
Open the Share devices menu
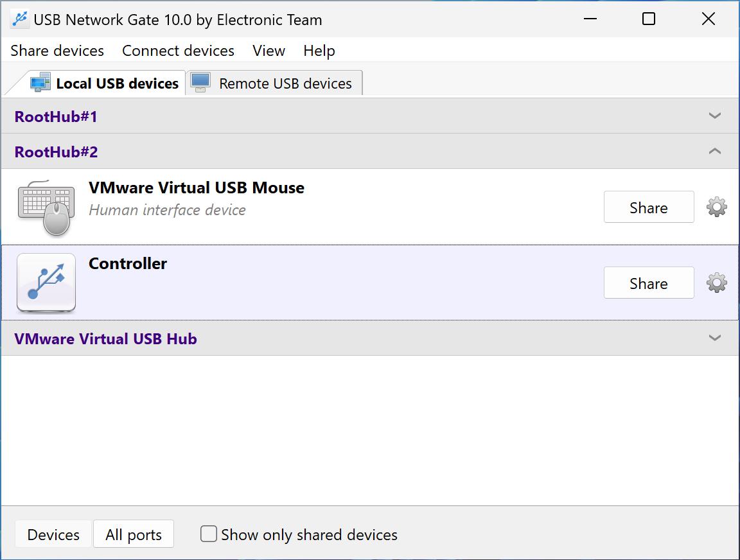[57, 51]
